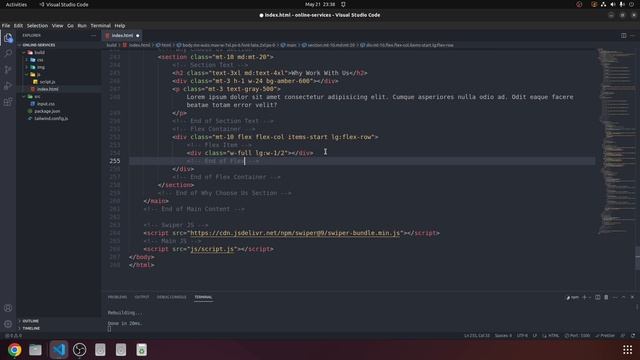Kill terminal with trash icon
This screenshot has height=360, width=640.
[x=606, y=297]
